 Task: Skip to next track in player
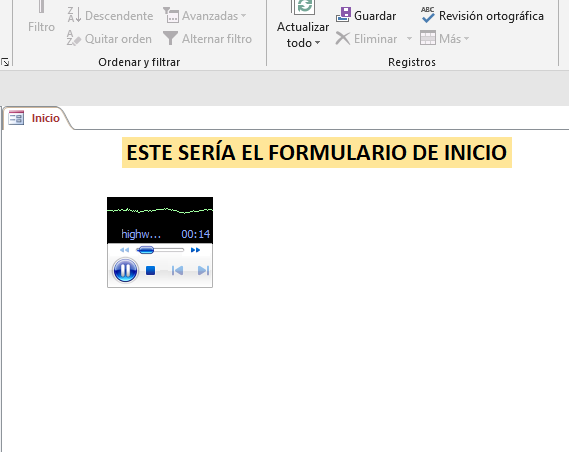pyautogui.click(x=203, y=271)
